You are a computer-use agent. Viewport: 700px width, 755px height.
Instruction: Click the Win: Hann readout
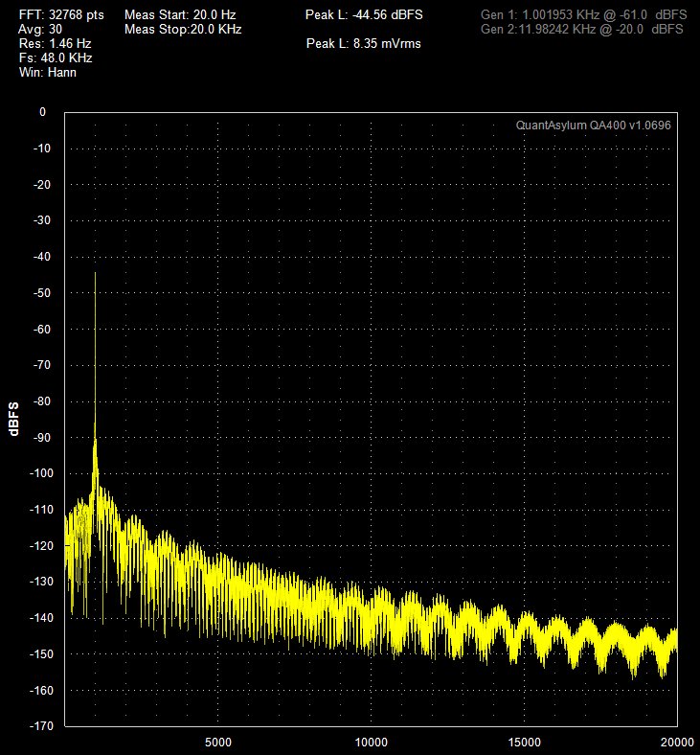point(48,73)
